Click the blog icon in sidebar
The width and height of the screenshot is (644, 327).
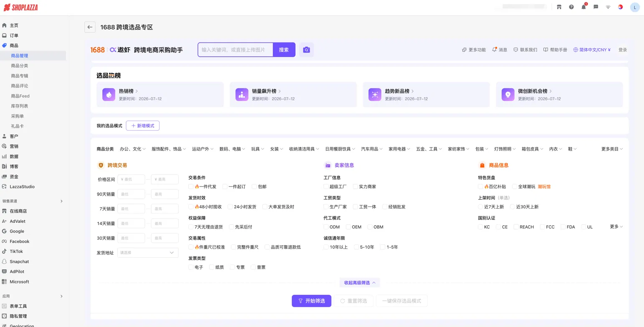4,166
